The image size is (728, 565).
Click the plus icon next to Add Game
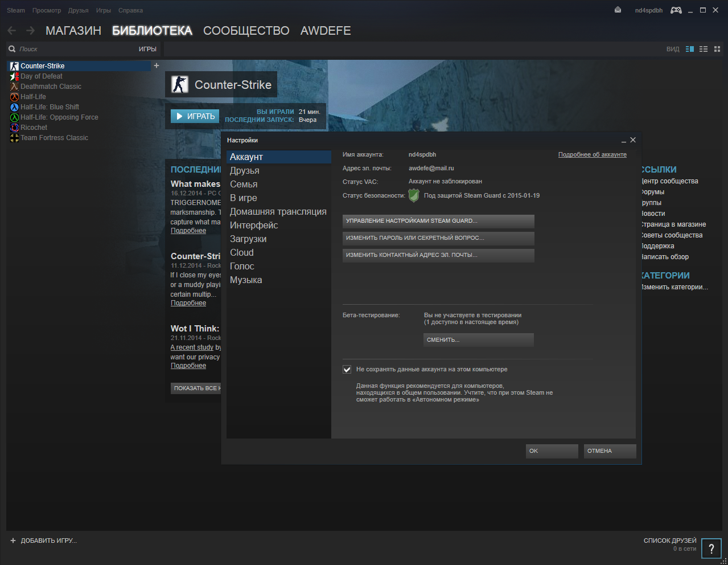[x=13, y=541]
